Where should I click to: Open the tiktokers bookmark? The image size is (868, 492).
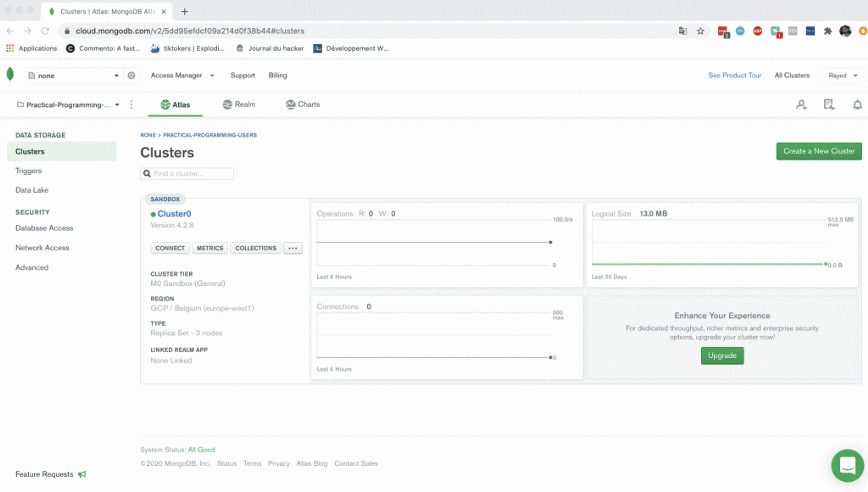[188, 48]
